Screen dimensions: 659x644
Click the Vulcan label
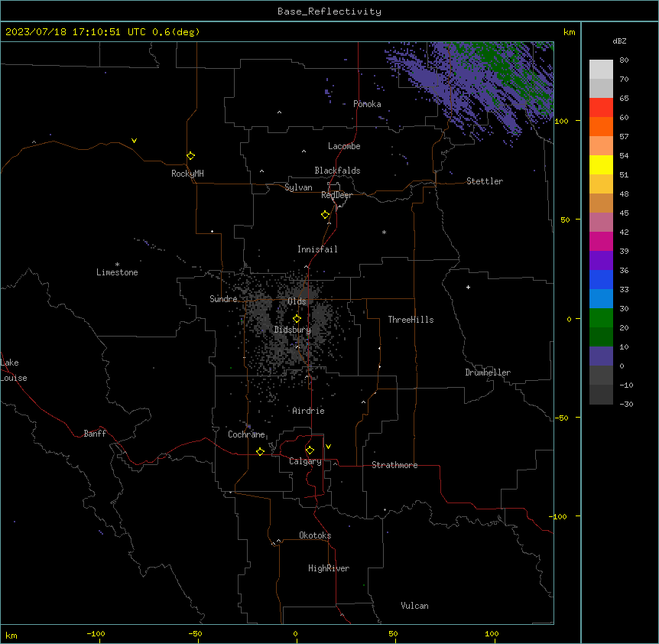415,606
